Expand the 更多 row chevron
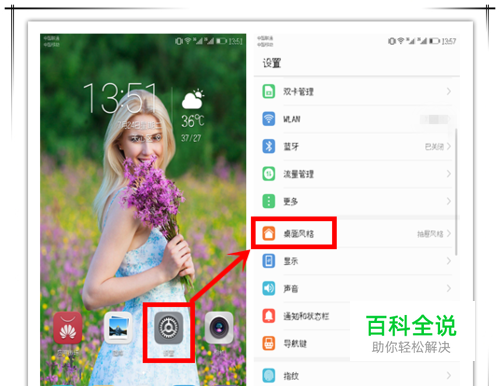This screenshot has width=500, height=386. tap(449, 201)
